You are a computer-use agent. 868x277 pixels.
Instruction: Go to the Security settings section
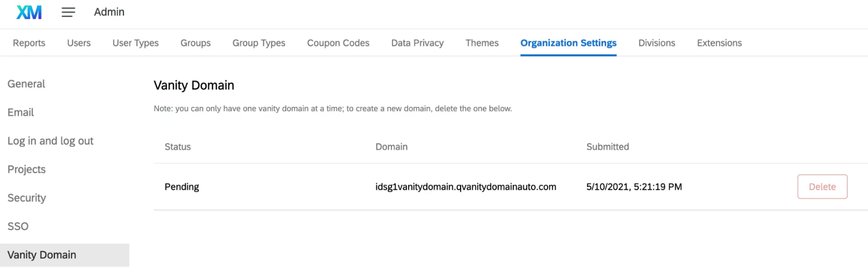point(26,198)
